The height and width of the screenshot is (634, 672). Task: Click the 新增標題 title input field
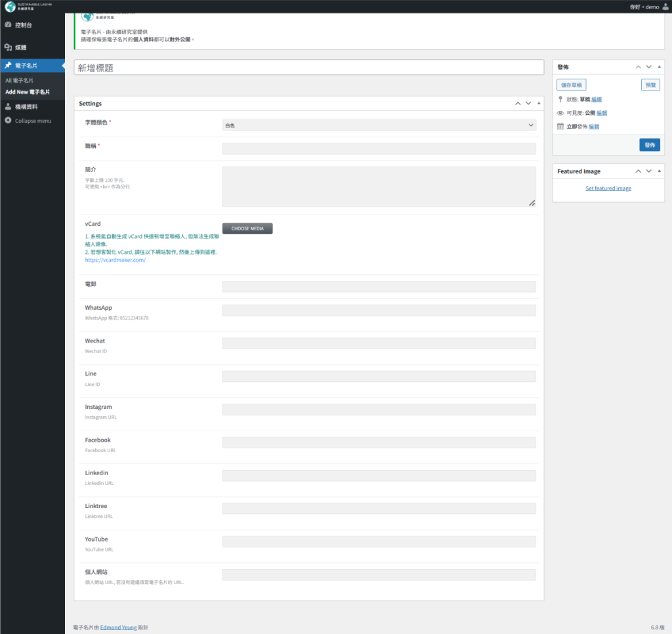pos(308,68)
